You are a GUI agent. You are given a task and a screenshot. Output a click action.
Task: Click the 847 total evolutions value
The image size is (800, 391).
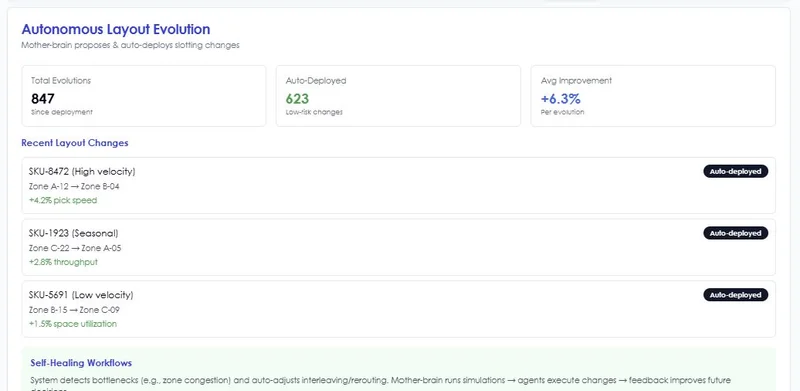click(43, 99)
